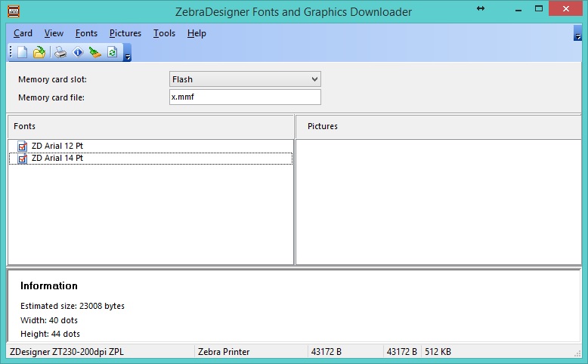
Task: Click the 512 KB status bar value
Action: click(x=438, y=352)
